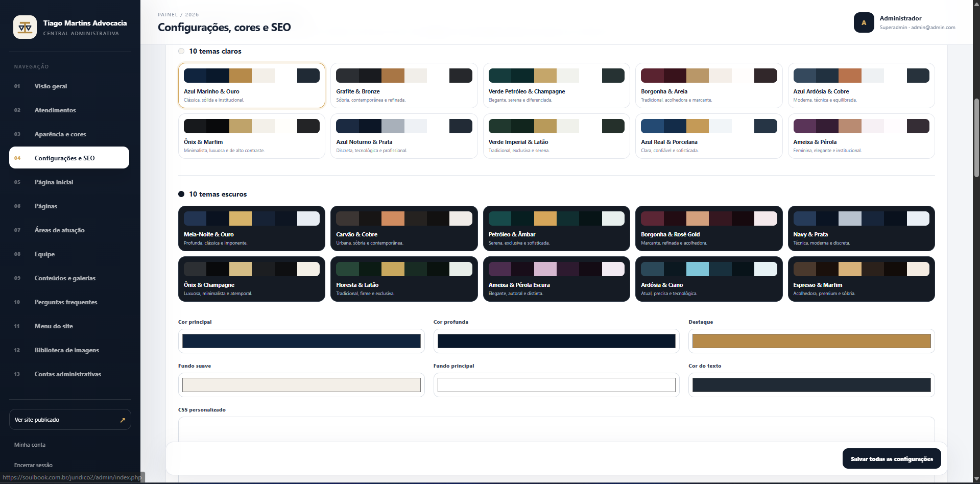Click the page vertical scrollbar

coord(976,138)
